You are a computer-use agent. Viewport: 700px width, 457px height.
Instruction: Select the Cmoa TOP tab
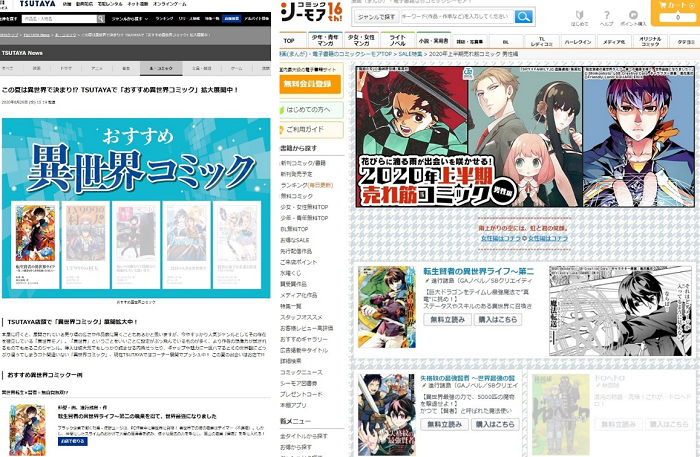click(x=292, y=40)
